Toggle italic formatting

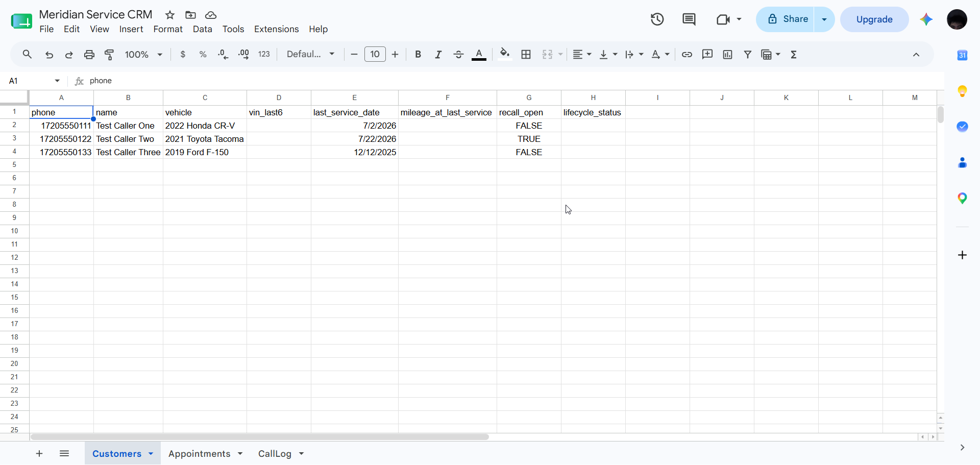coord(438,54)
